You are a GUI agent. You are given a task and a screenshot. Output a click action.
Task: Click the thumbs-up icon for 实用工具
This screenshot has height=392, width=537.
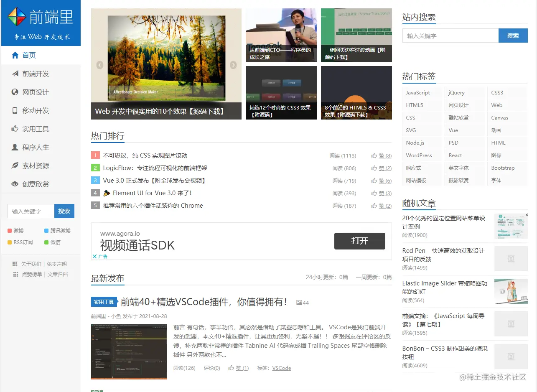pos(15,129)
